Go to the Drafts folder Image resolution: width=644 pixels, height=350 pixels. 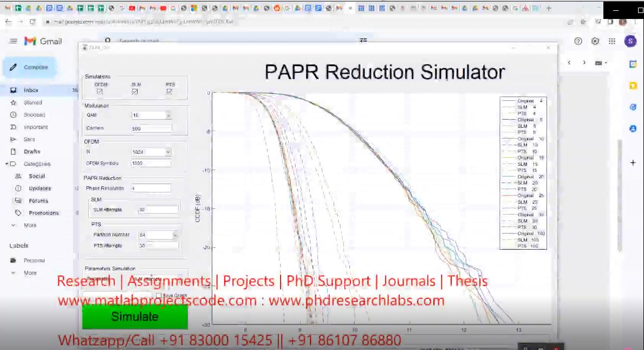tap(32, 152)
